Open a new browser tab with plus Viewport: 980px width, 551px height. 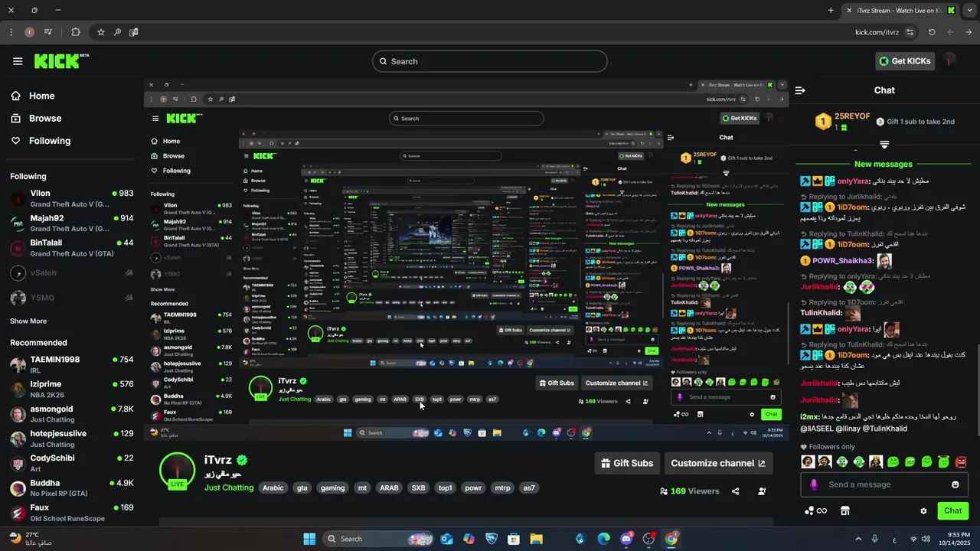[x=831, y=10]
